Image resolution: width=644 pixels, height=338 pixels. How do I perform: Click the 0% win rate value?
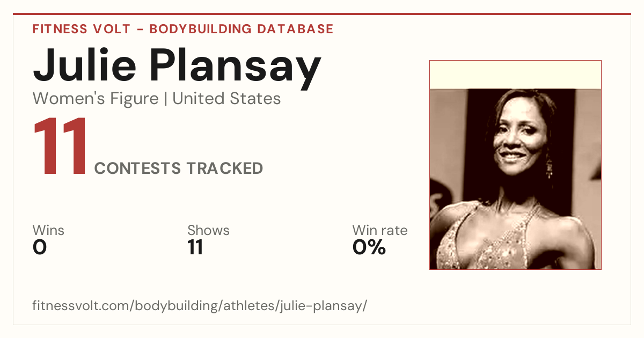pos(369,247)
